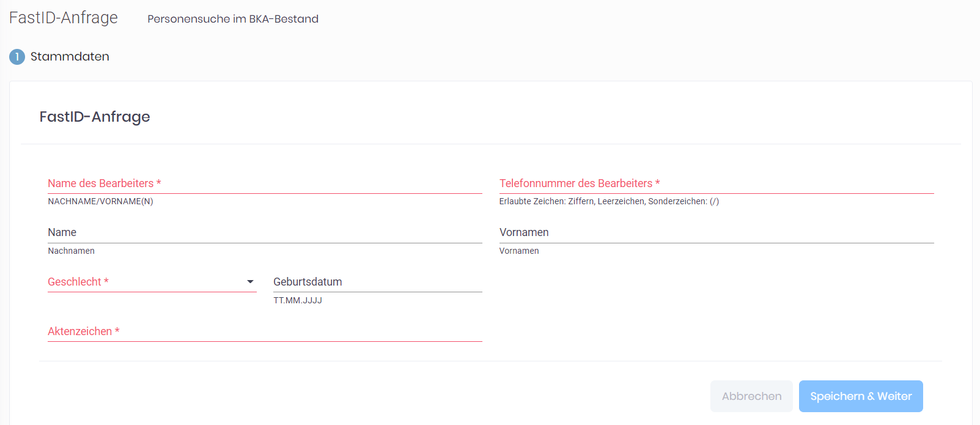The height and width of the screenshot is (425, 980).
Task: Click the 'NACHNAME/VORNAME(N)' hint text
Action: [101, 201]
